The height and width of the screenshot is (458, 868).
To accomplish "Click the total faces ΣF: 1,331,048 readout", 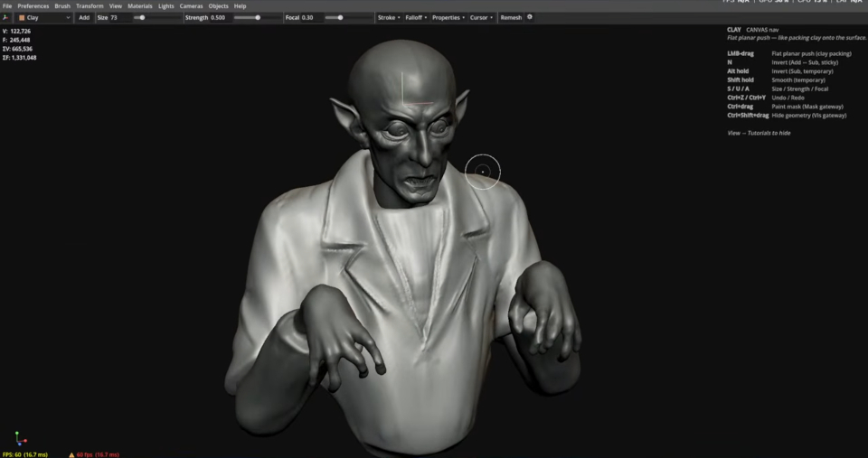I will pyautogui.click(x=19, y=58).
